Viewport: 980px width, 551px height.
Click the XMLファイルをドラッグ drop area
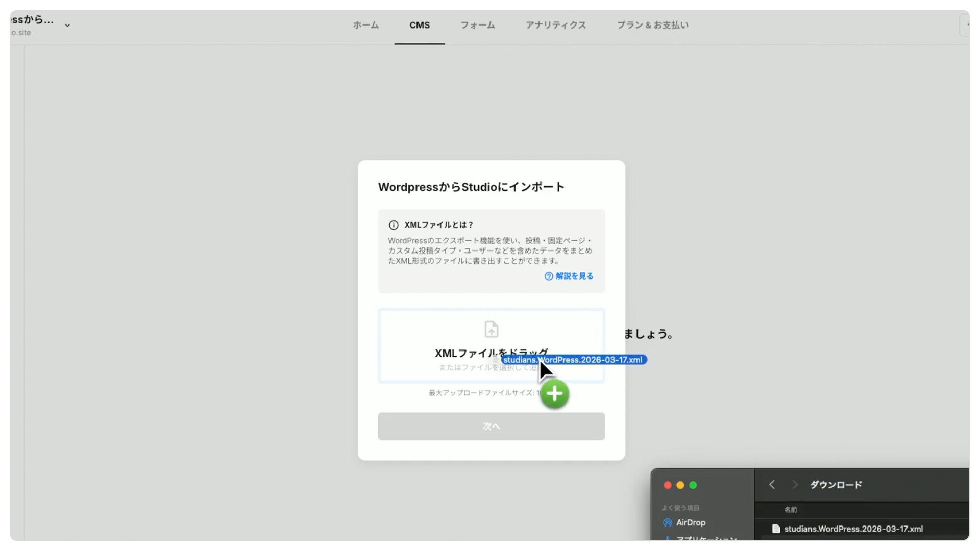[492, 346]
